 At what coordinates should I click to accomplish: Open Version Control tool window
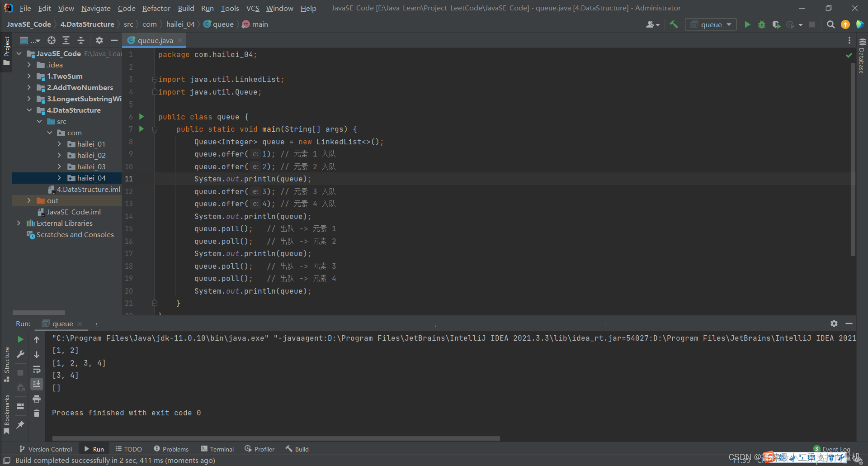pos(46,449)
